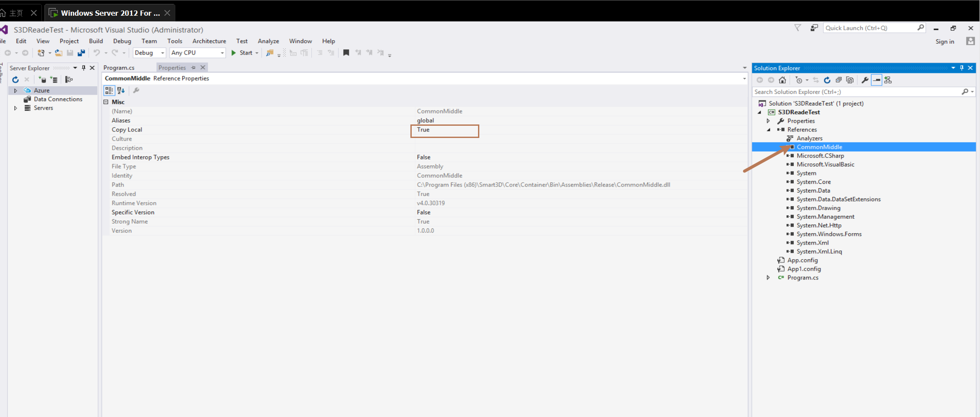Click the Solution Explorer Home icon
Screen dimensions: 980x417
tap(782, 80)
